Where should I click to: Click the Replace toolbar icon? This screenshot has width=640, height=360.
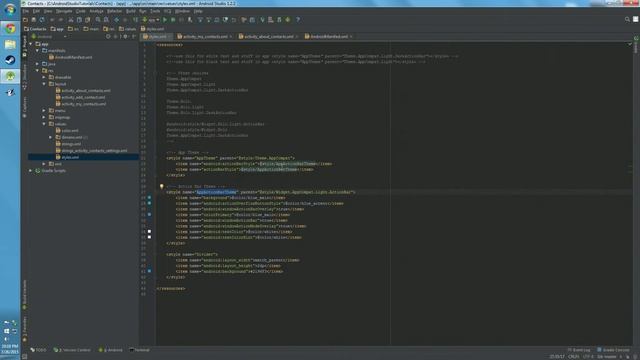[107, 20]
